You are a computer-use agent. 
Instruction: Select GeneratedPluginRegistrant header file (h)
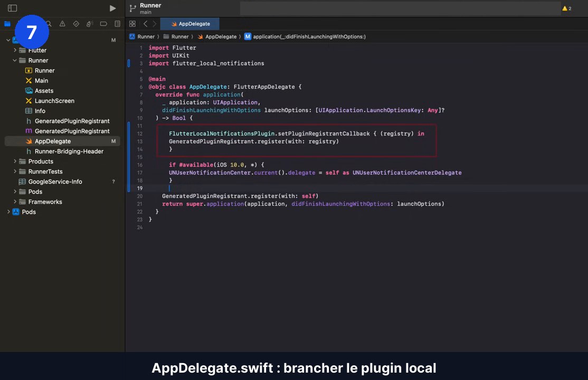(62, 121)
